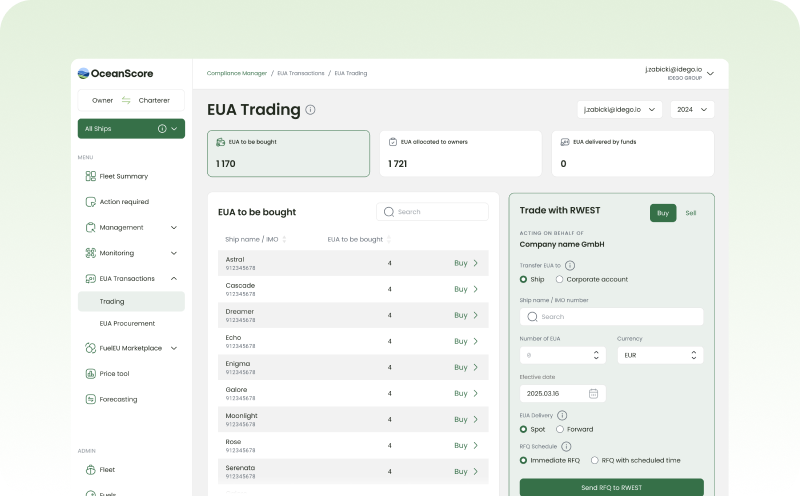Viewport: 800px width, 496px height.
Task: Click the EUA to be bought search field
Action: coord(433,212)
